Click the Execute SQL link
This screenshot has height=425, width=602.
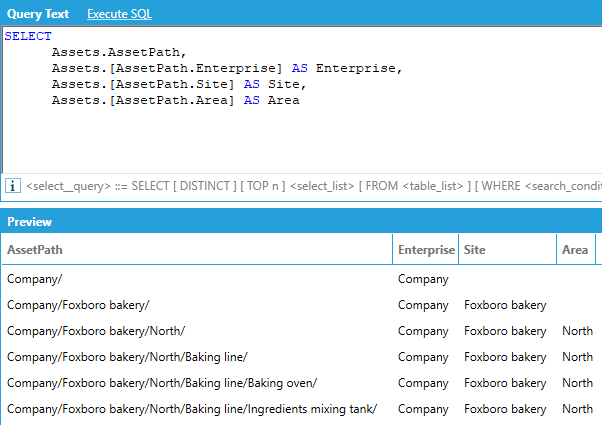(x=119, y=14)
